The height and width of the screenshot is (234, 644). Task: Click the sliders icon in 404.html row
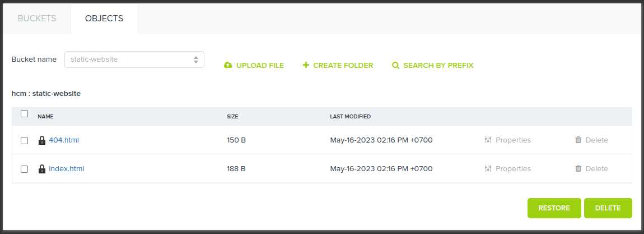[x=488, y=140]
